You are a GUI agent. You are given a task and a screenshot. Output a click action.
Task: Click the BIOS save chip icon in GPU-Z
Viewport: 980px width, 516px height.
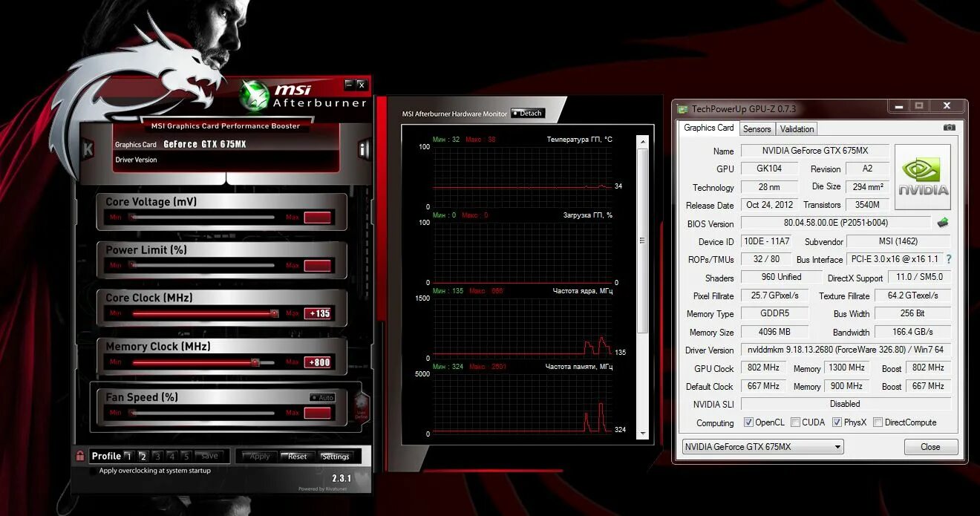(x=943, y=222)
